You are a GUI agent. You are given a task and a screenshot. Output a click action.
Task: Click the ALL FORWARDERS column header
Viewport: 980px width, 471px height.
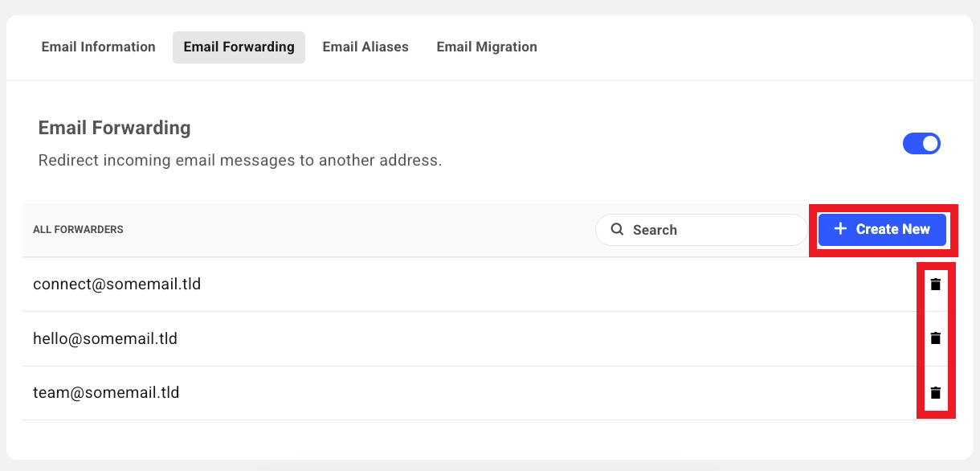coord(78,230)
